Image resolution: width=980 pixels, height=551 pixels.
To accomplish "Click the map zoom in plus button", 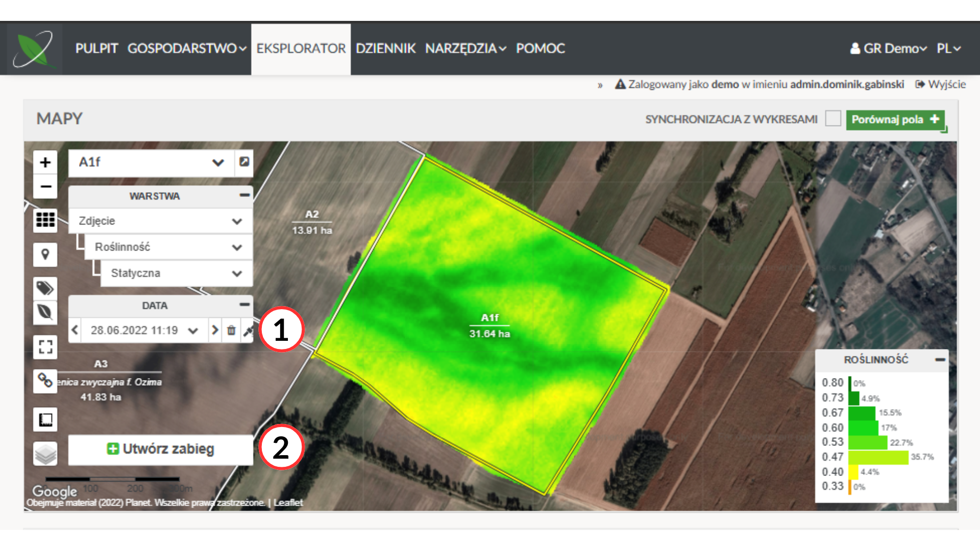I will tap(45, 162).
